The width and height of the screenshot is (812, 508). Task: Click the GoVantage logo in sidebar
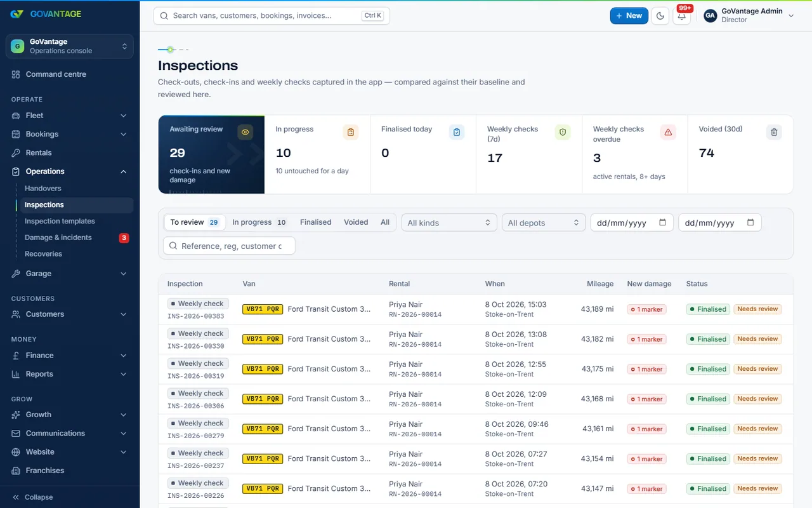click(x=46, y=14)
